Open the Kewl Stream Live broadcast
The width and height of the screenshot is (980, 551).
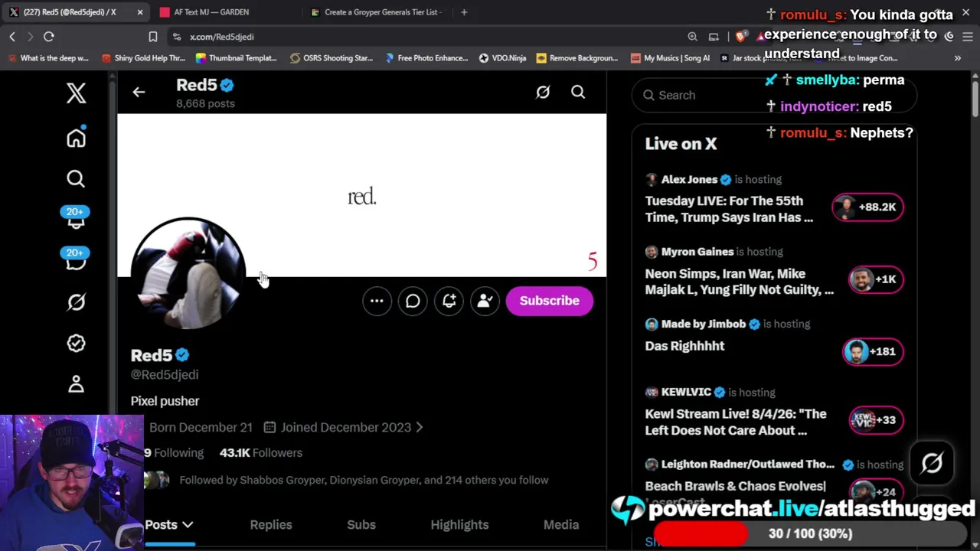[x=736, y=422]
